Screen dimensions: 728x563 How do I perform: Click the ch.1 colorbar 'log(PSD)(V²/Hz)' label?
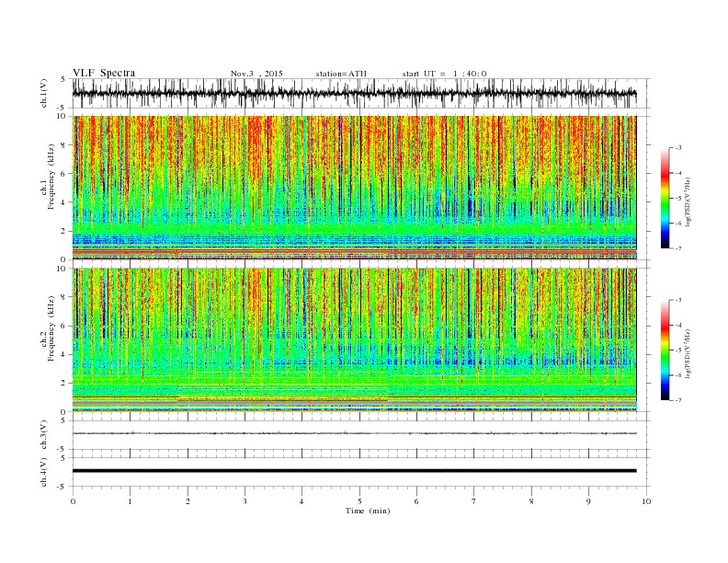[688, 201]
